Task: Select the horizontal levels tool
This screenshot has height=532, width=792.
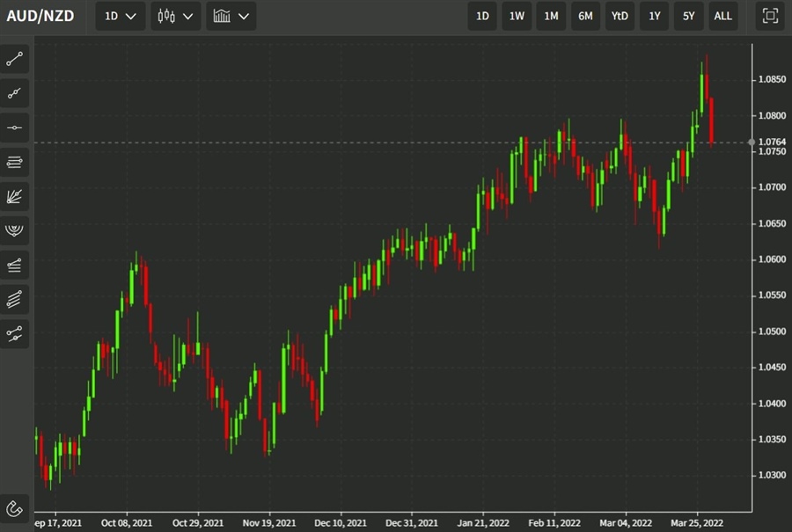Action: 14,162
